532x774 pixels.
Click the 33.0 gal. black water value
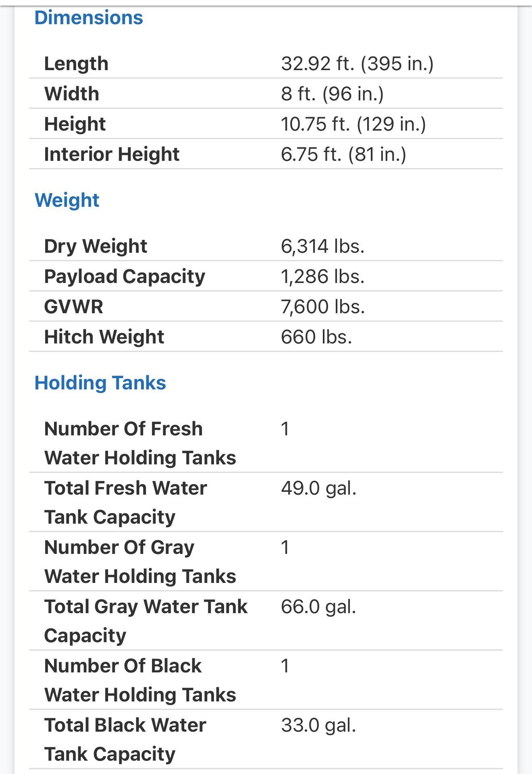pyautogui.click(x=318, y=725)
